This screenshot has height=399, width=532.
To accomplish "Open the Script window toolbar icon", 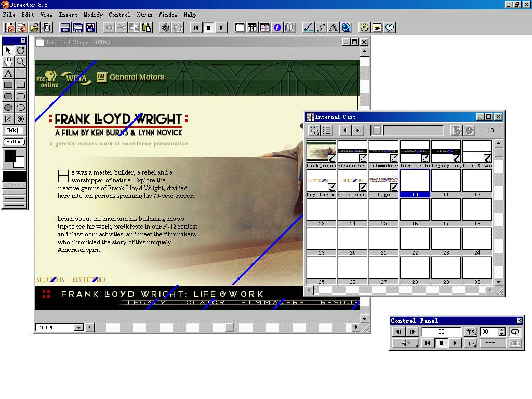I will [x=377, y=28].
